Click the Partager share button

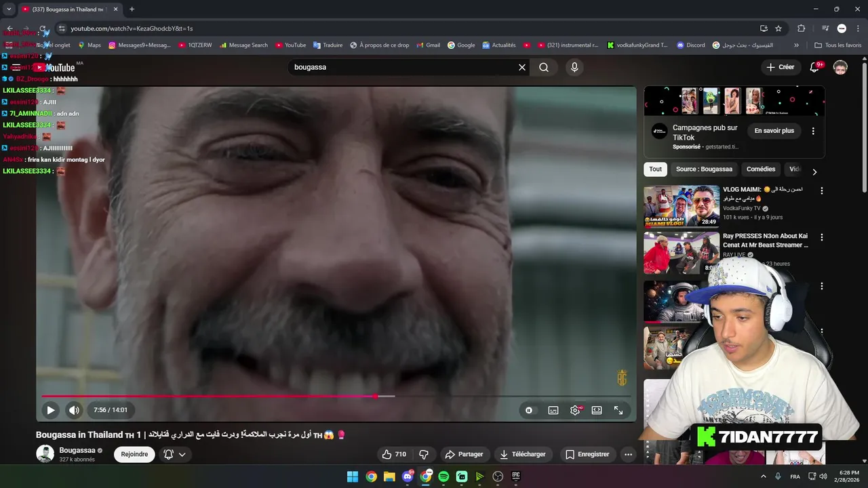click(464, 454)
